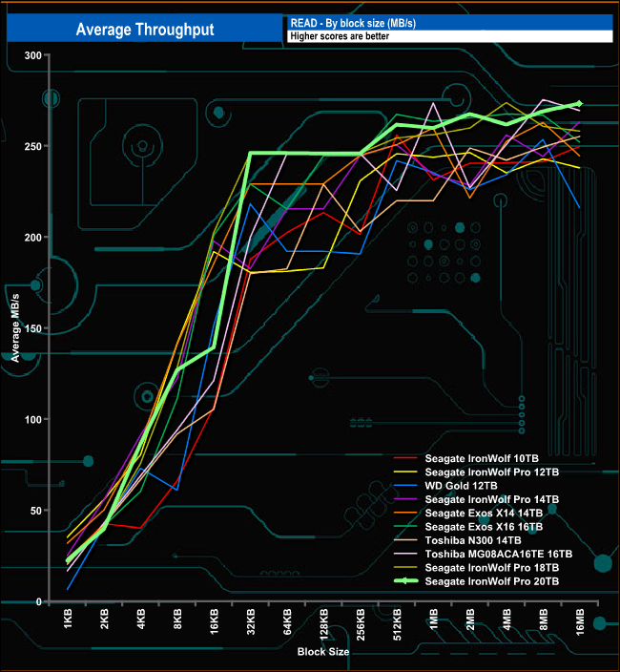Click the 150 y-axis value
Viewport: 620px width, 672px height.
[33, 328]
